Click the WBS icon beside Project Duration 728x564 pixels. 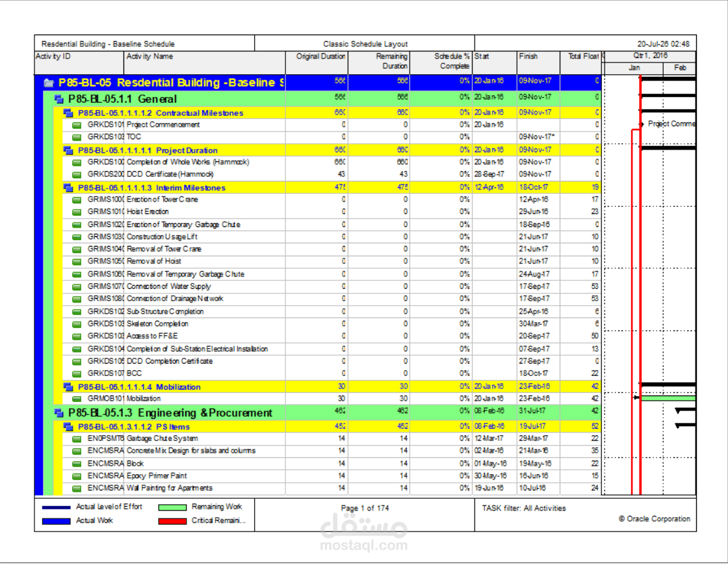pos(68,150)
